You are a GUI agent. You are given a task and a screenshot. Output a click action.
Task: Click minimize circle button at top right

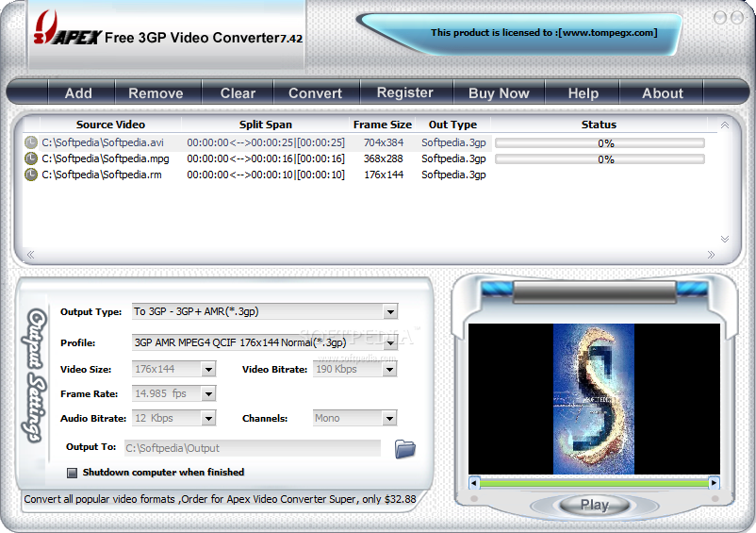point(720,18)
